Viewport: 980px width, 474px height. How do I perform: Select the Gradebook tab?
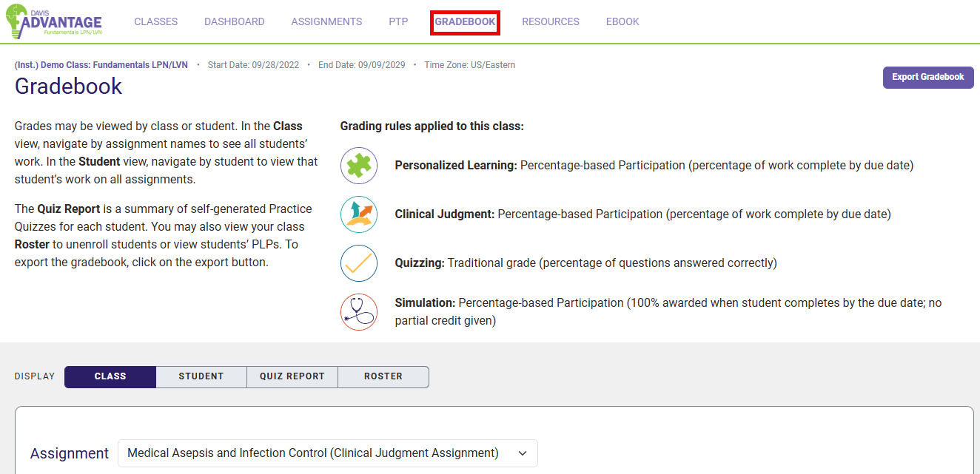click(x=465, y=22)
